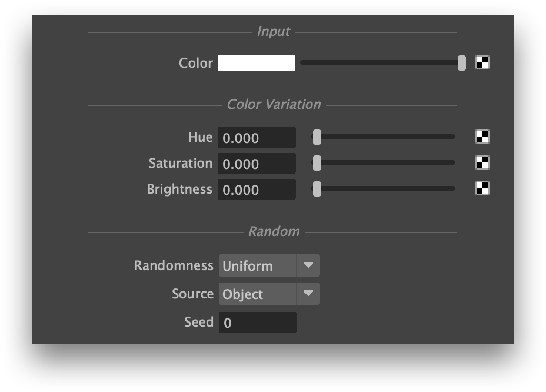This screenshot has height=392, width=546.
Task: Click into the Saturation value field
Action: coord(256,164)
